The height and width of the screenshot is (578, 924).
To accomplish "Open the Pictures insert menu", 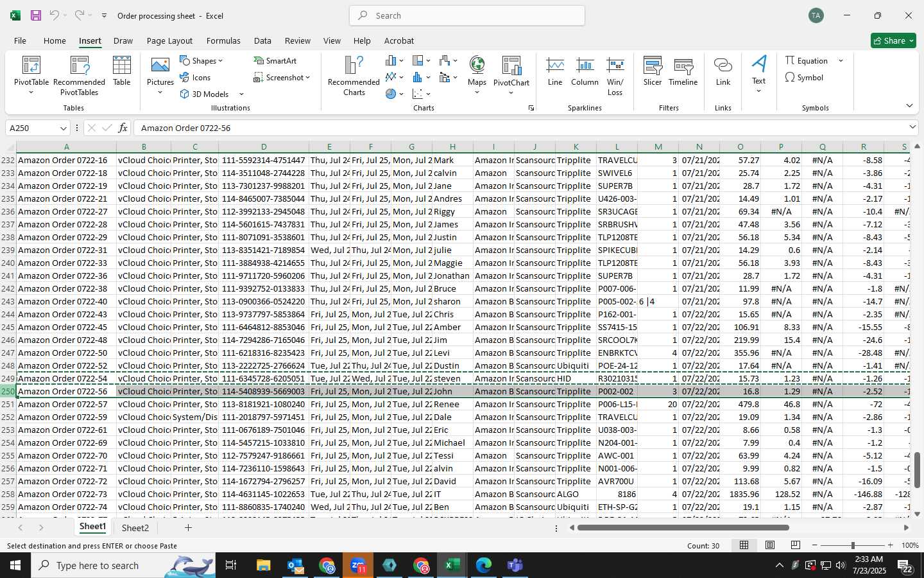I will click(x=160, y=76).
